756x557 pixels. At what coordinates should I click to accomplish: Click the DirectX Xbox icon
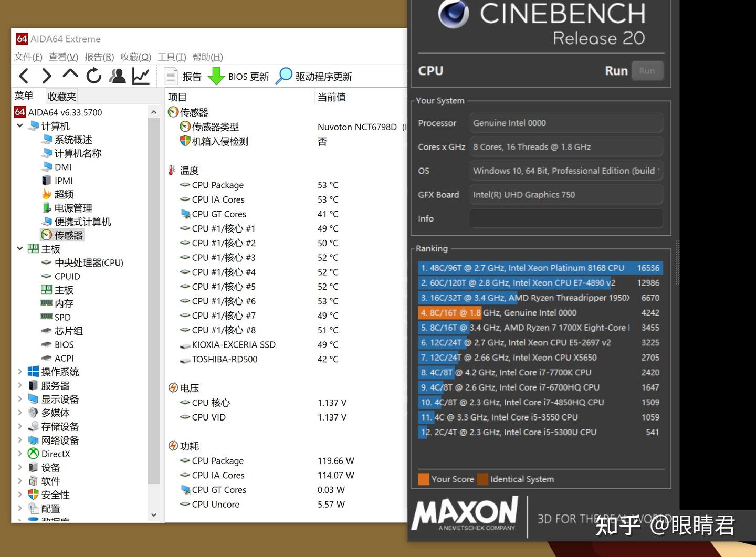(x=33, y=454)
